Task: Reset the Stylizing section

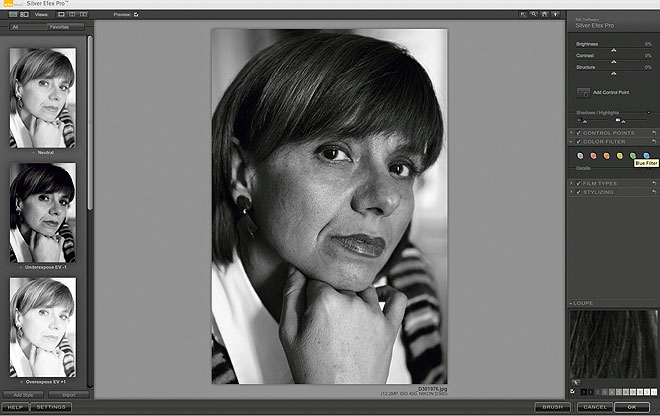Action: tap(654, 192)
